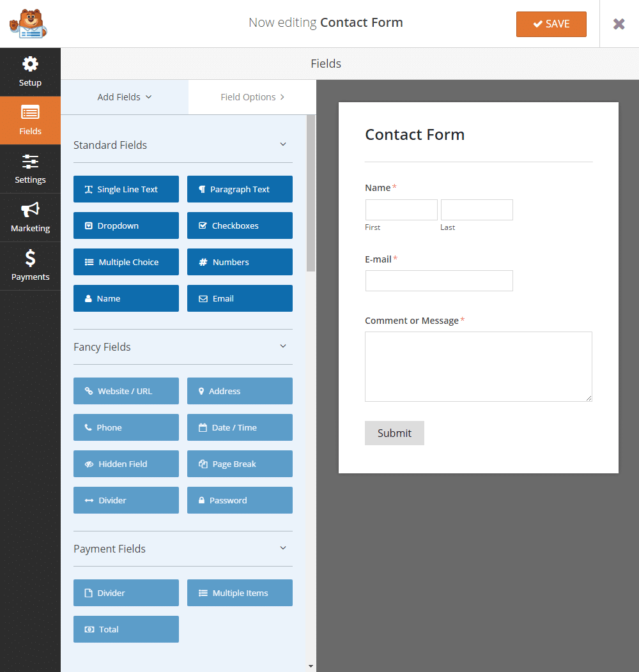Add a Dropdown field
The width and height of the screenshot is (639, 672).
pos(126,225)
